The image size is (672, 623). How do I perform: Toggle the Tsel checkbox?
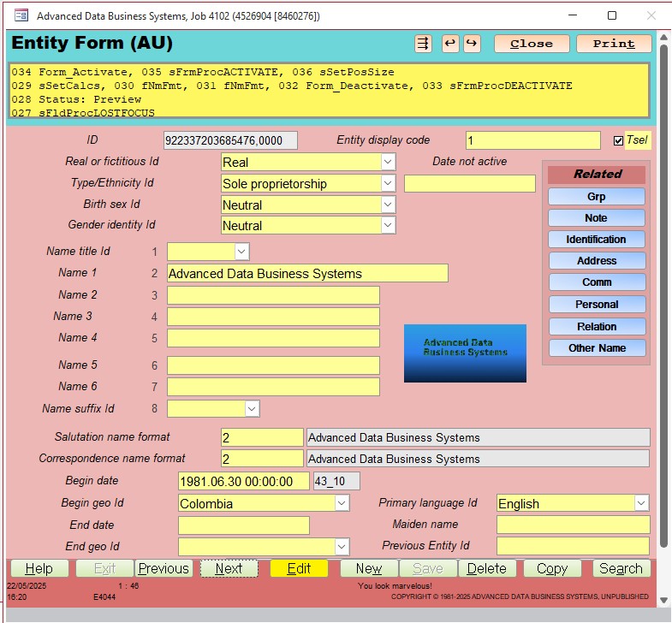coord(618,140)
